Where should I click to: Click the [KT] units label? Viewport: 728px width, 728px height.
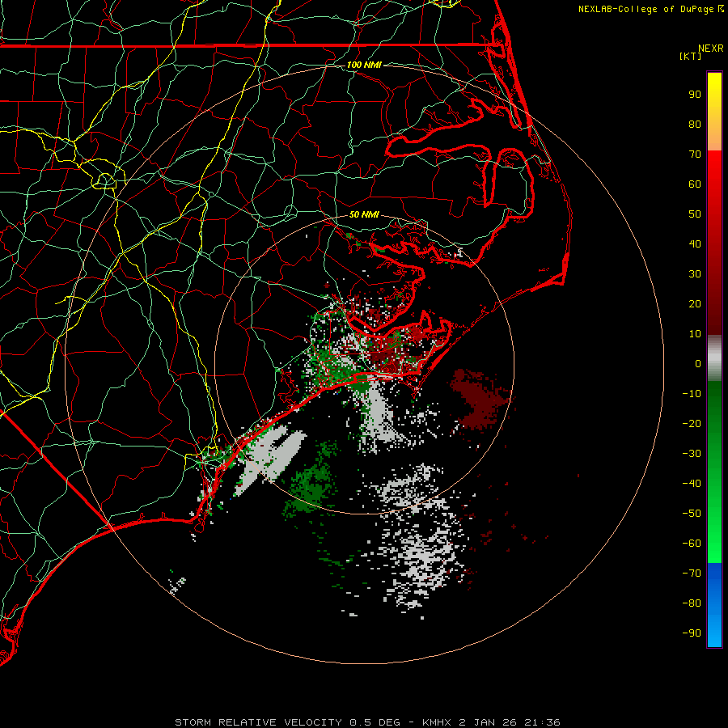(x=691, y=56)
